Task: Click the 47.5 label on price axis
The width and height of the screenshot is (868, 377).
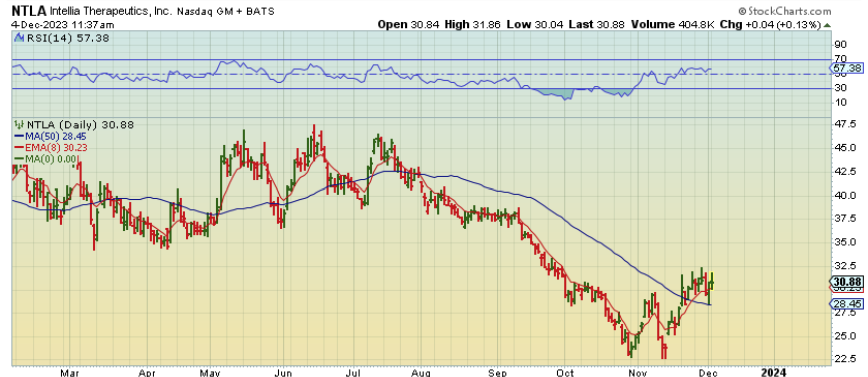Action: (x=845, y=124)
